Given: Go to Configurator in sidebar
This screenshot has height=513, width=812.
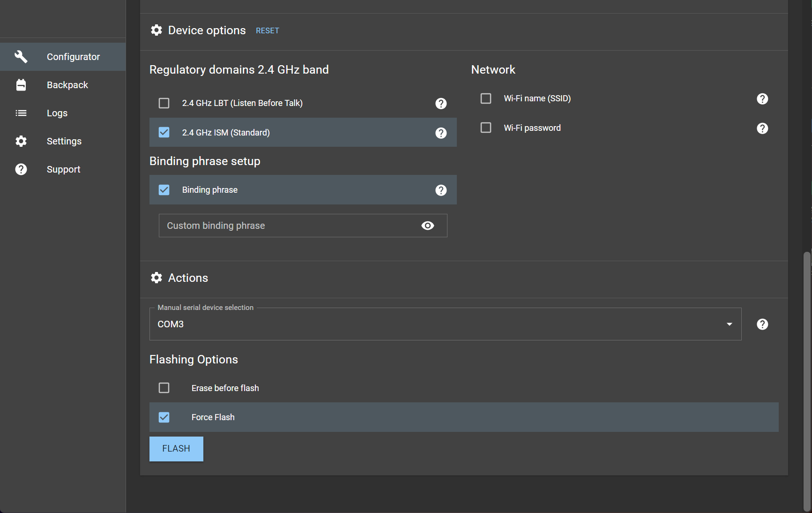Looking at the screenshot, I should pyautogui.click(x=63, y=57).
